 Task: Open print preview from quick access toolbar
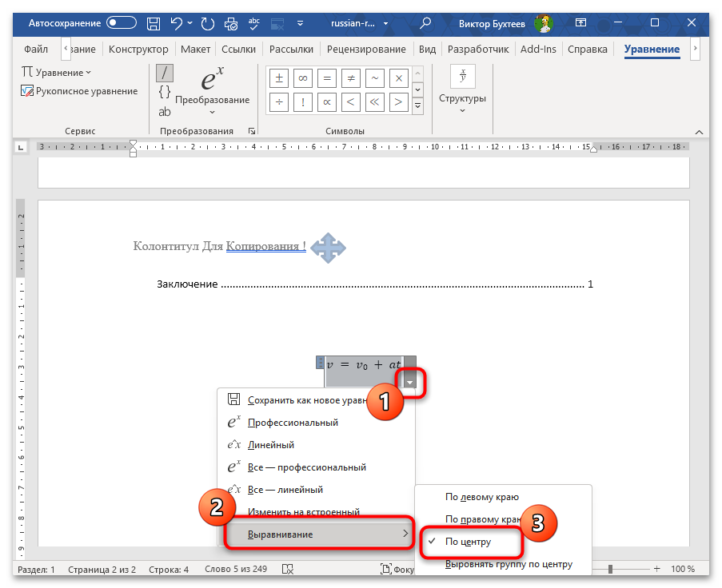(x=231, y=23)
